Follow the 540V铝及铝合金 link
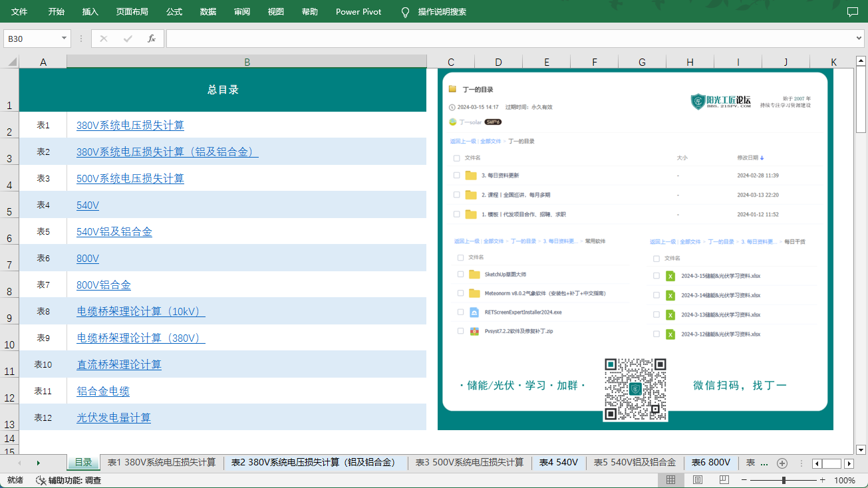Screen dimensions: 868x488 [114, 231]
